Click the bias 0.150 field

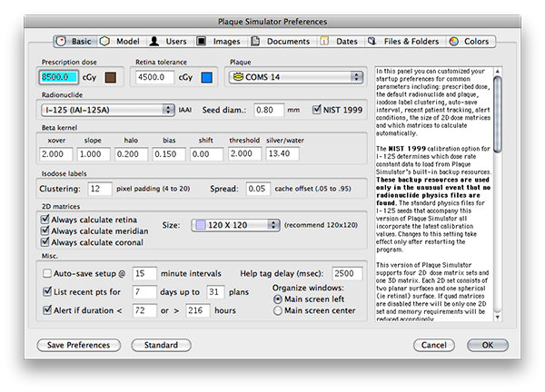coord(169,154)
